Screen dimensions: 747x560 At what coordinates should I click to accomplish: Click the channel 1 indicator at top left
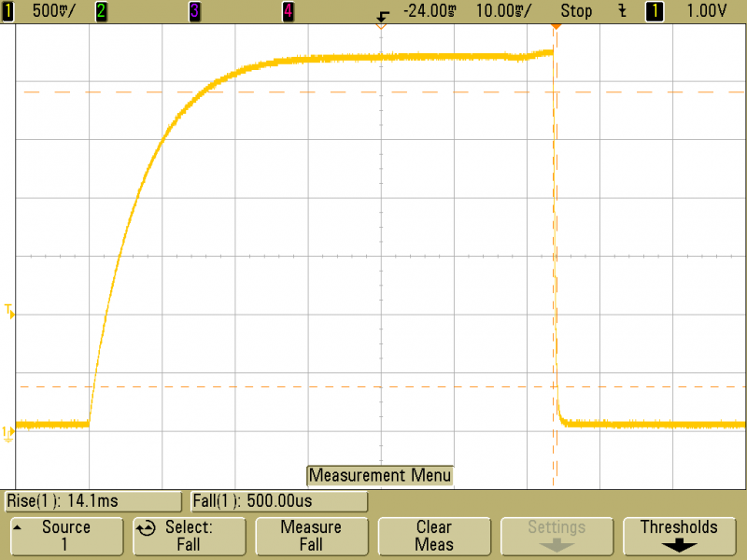7,11
